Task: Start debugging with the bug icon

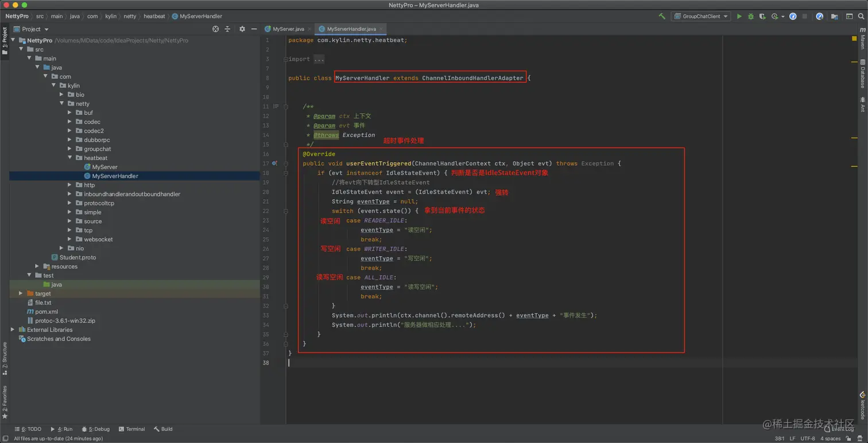Action: [750, 17]
